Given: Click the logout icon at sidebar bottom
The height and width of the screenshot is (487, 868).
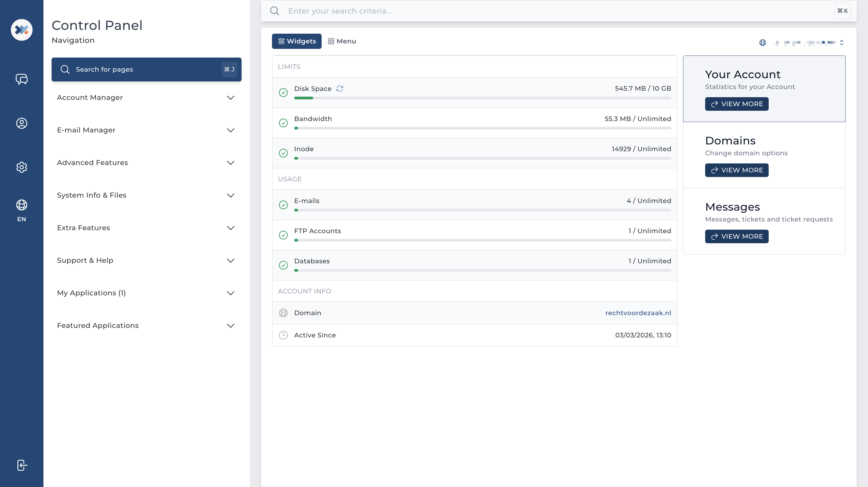Looking at the screenshot, I should 21,465.
